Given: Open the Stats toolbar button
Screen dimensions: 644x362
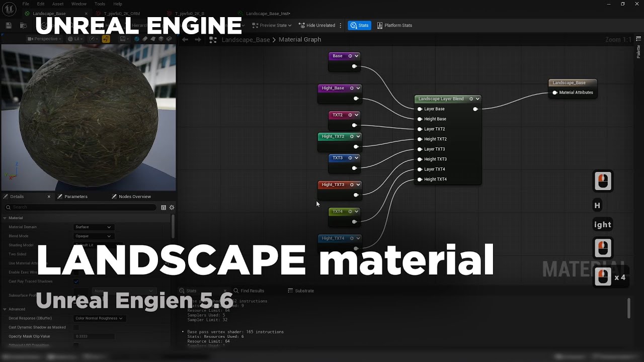Looking at the screenshot, I should 359,25.
